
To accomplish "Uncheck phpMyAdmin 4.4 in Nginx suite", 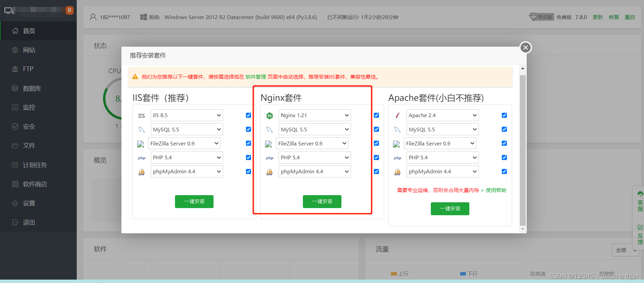I will 376,172.
